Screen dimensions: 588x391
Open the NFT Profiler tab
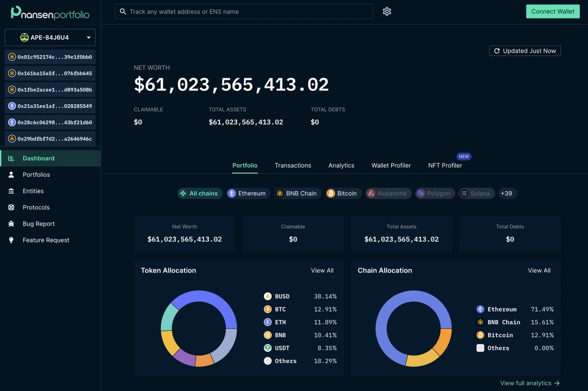[x=445, y=165]
